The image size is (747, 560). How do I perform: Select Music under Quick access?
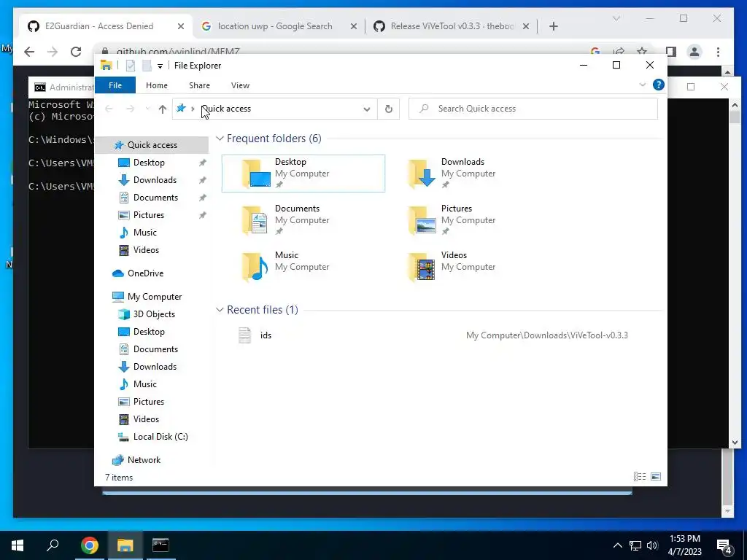(145, 233)
